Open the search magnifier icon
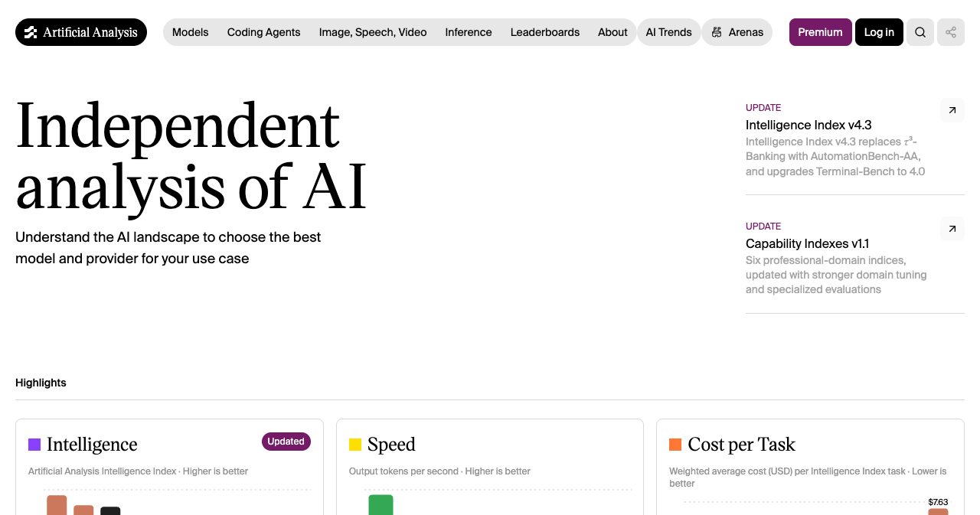Screen dimensions: 980x515 920,32
